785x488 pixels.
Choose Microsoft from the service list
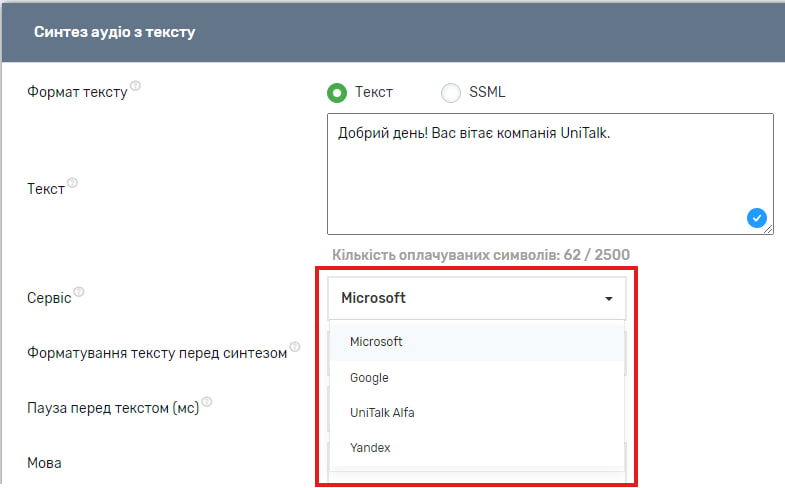coord(376,342)
